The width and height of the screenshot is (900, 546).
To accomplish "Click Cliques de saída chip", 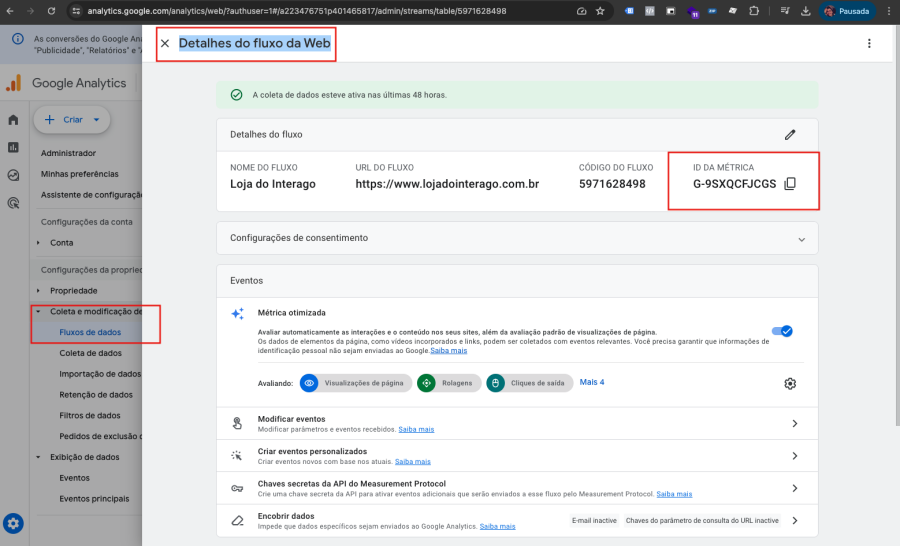I will point(529,383).
